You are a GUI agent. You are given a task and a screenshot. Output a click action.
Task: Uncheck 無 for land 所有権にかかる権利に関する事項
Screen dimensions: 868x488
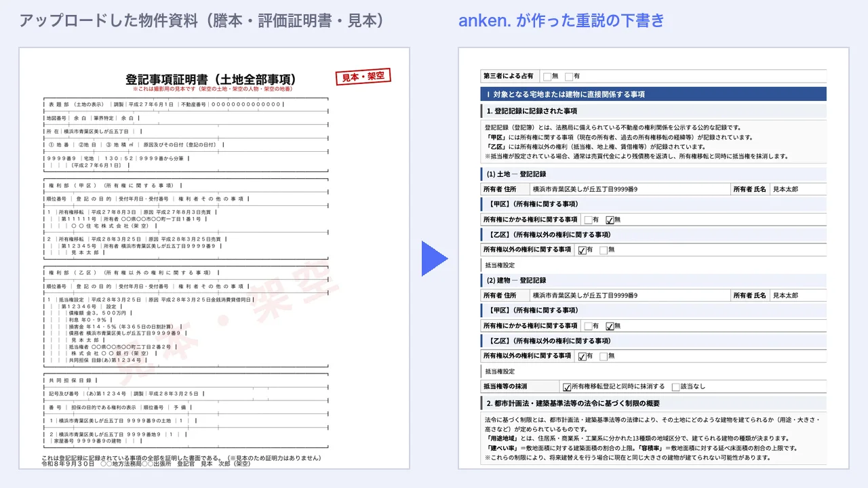610,220
